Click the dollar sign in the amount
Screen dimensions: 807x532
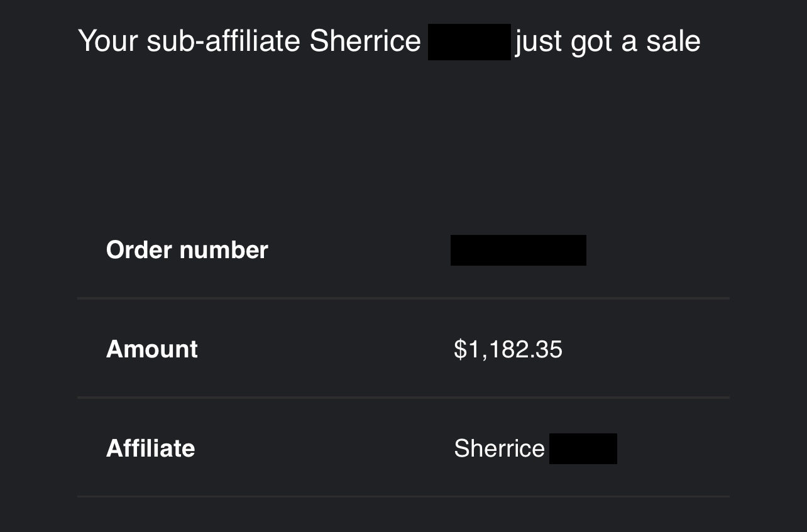coord(460,349)
